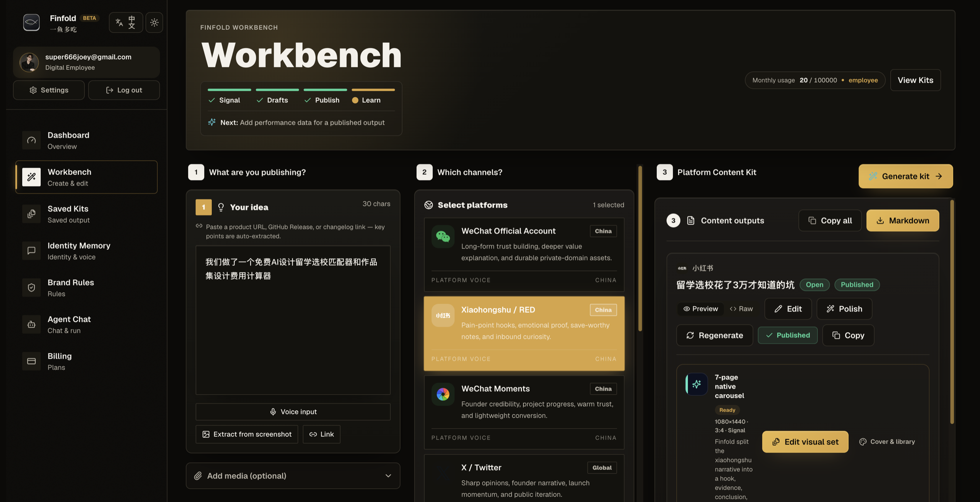980x502 pixels.
Task: Log out of the account
Action: pos(124,90)
